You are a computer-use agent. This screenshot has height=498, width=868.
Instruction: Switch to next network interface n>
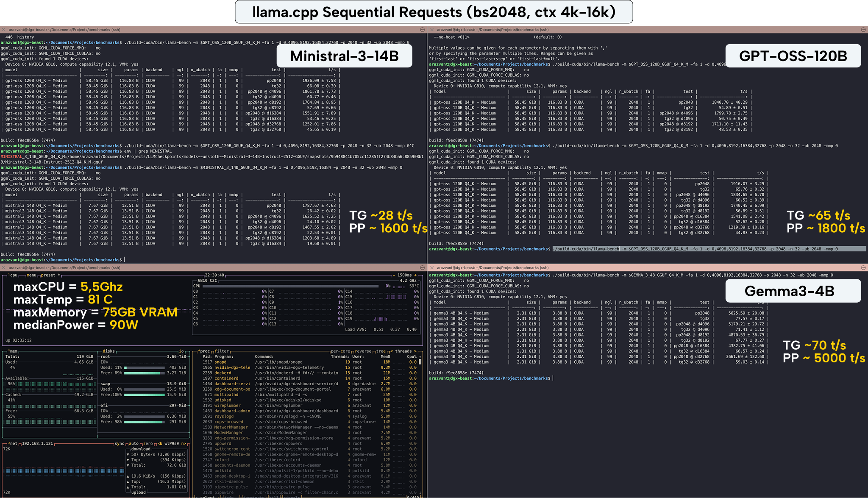[183, 444]
